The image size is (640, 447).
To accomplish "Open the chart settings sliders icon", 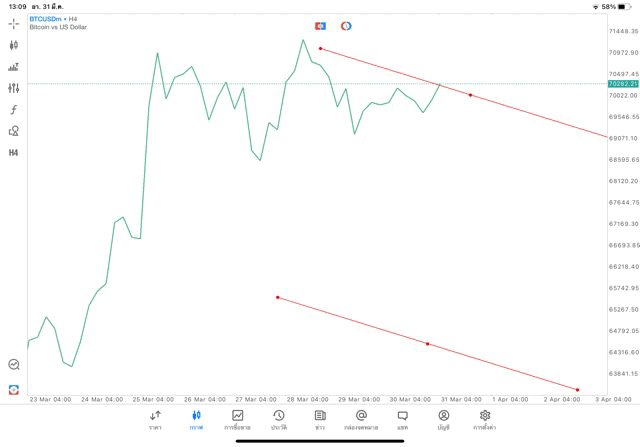I will pyautogui.click(x=14, y=88).
